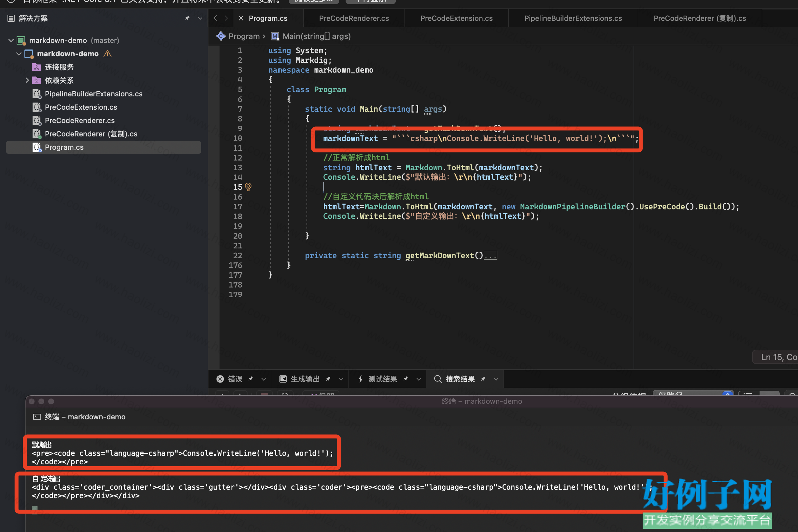Switch to the PreCodeExtension.cs editor tab
The width and height of the screenshot is (798, 532).
click(457, 18)
